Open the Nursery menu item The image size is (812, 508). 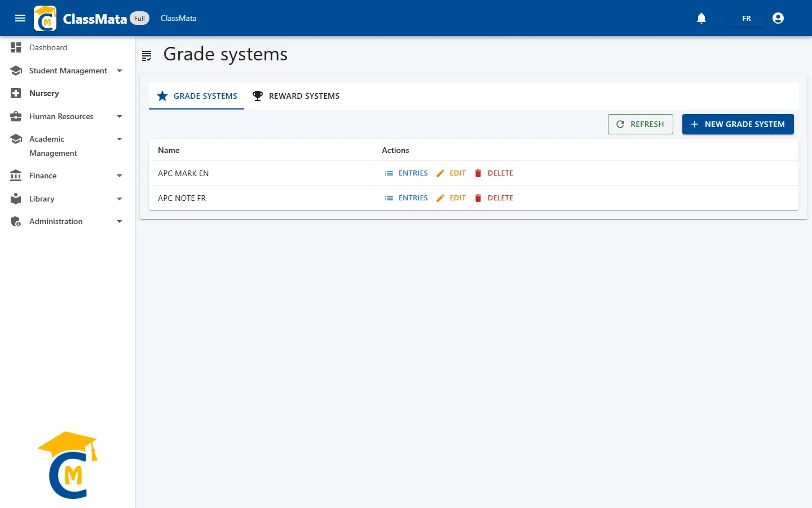(68, 93)
